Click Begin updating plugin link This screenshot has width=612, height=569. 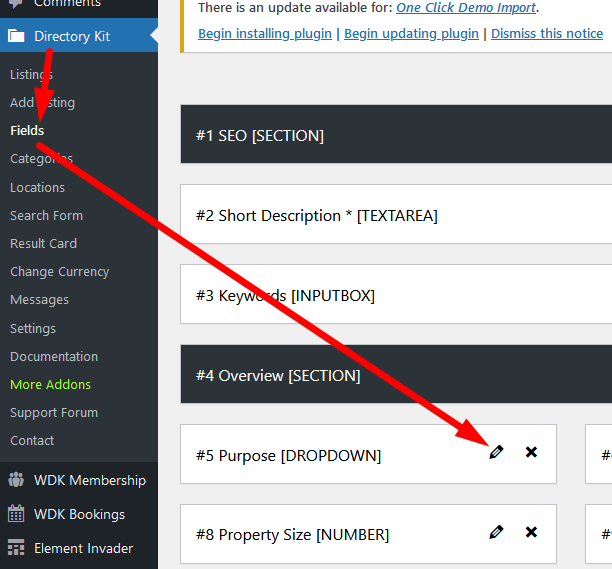pyautogui.click(x=411, y=34)
